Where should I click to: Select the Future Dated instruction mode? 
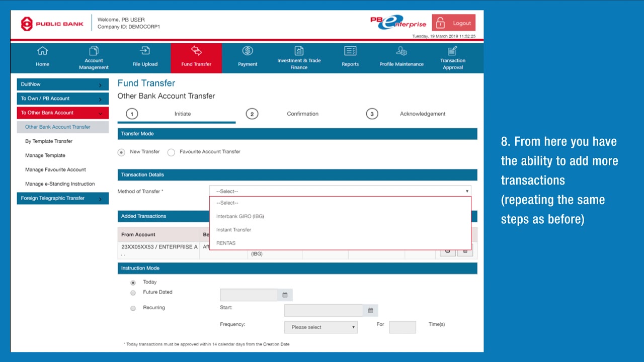(133, 293)
